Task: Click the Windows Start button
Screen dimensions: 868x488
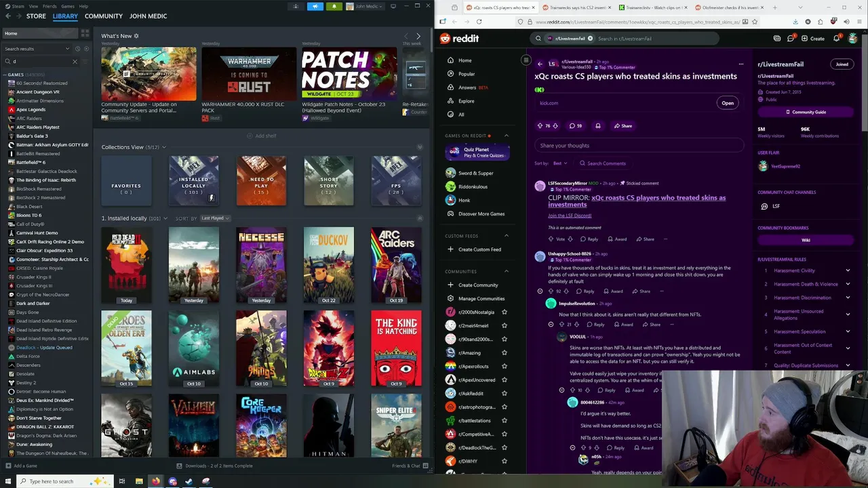Action: coord(7,481)
